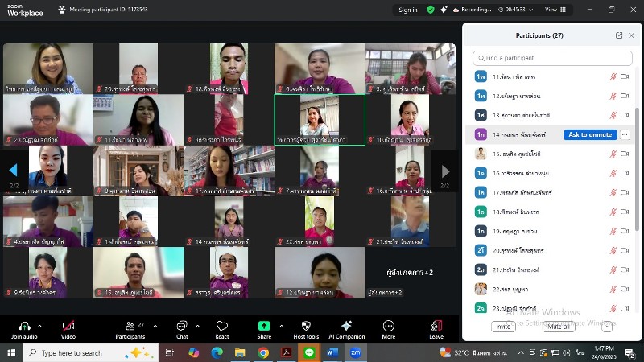Click the AI sparkle icon in title bar

click(444, 10)
